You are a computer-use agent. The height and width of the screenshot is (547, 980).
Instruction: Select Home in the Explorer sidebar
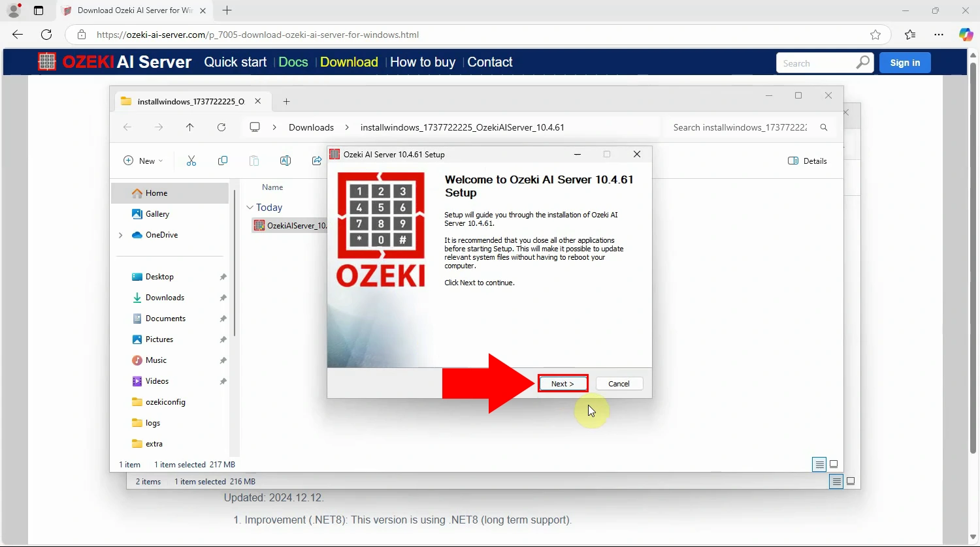pyautogui.click(x=170, y=193)
